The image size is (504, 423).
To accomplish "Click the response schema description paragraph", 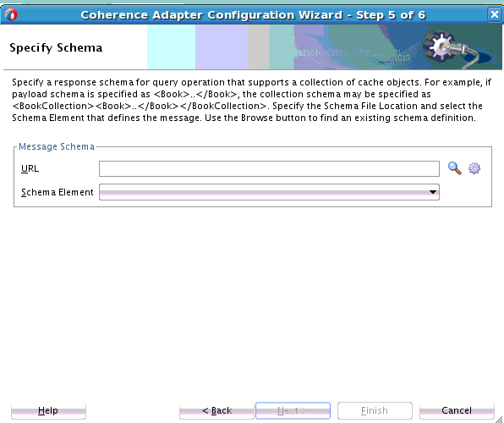I will pyautogui.click(x=251, y=100).
